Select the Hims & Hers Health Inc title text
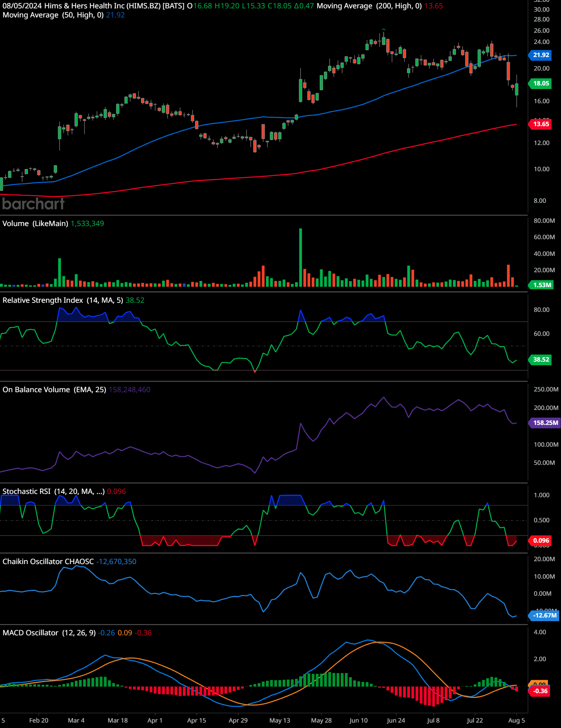This screenshot has width=561, height=728. coord(84,6)
